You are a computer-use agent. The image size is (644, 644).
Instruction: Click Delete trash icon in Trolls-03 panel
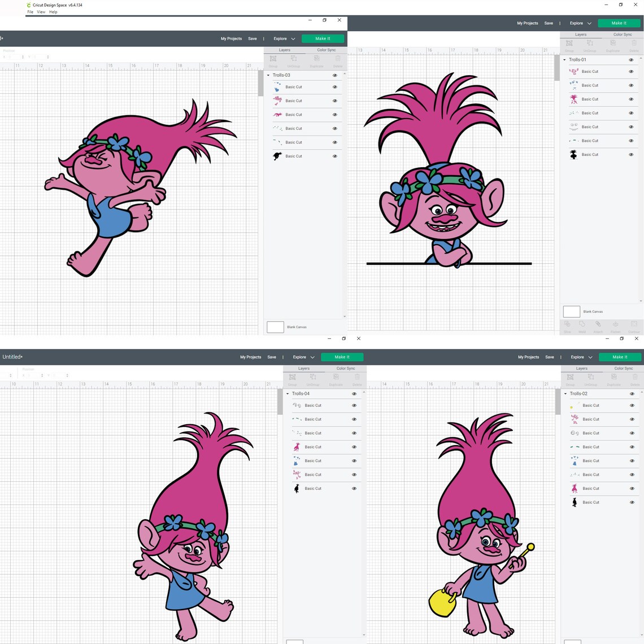click(338, 59)
